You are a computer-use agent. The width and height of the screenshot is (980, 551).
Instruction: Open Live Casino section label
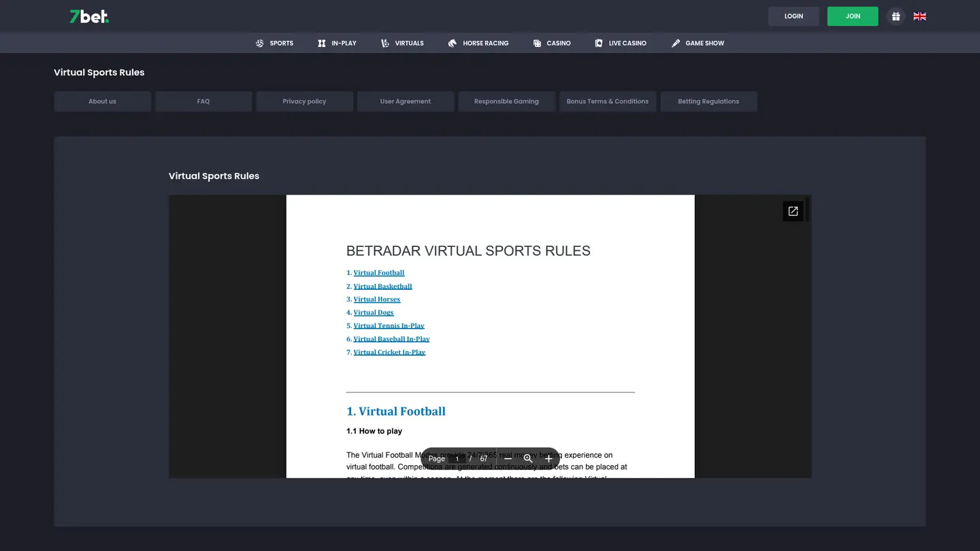(627, 43)
